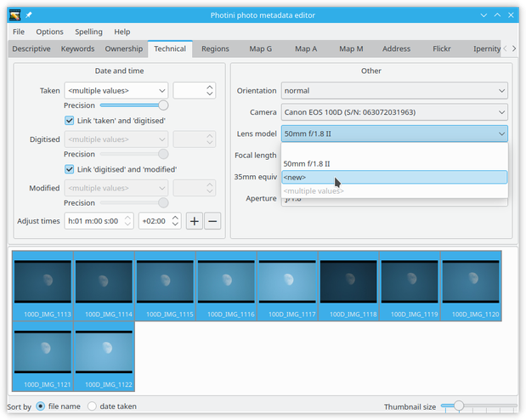Click the minus button to subtract adjust times

point(212,221)
